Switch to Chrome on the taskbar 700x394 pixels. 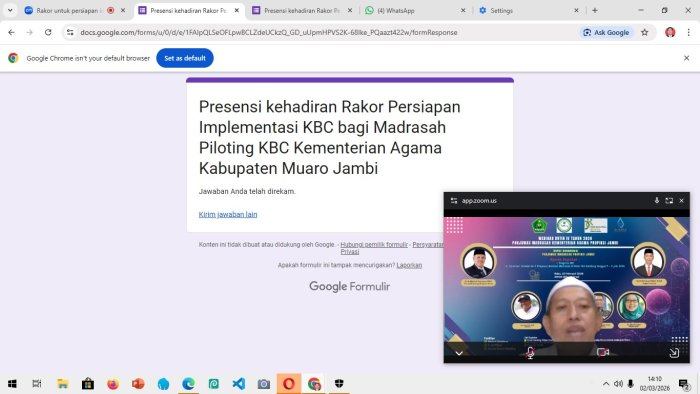pos(314,384)
